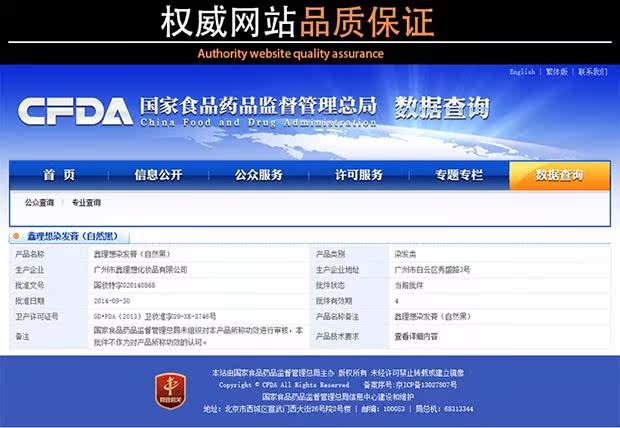This screenshot has height=428, width=620.
Task: Click approval number 国妆特字G20140968
Action: [124, 285]
